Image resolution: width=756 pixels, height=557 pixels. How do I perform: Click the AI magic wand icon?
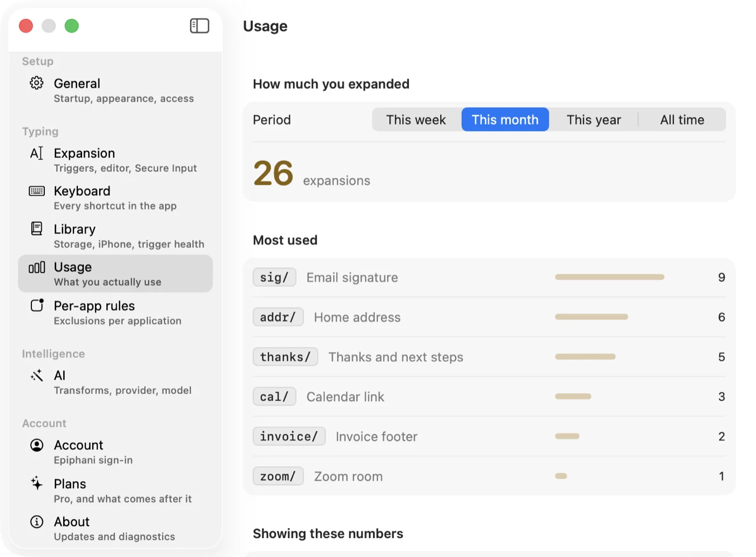point(37,375)
